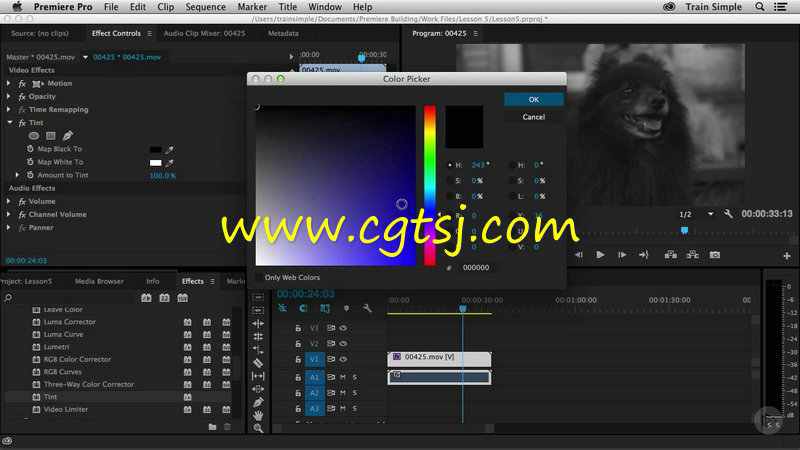The height and width of the screenshot is (450, 800).
Task: Pick the Map White To eyedropper
Action: click(169, 163)
